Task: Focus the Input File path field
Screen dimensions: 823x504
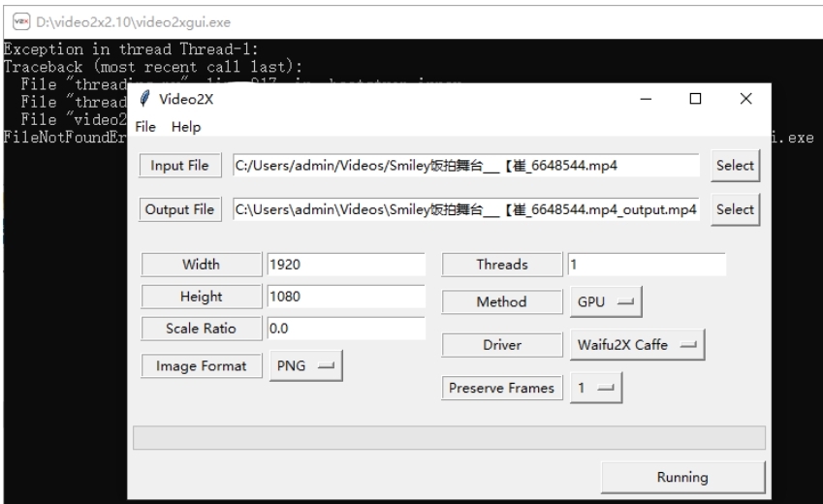Action: 466,166
